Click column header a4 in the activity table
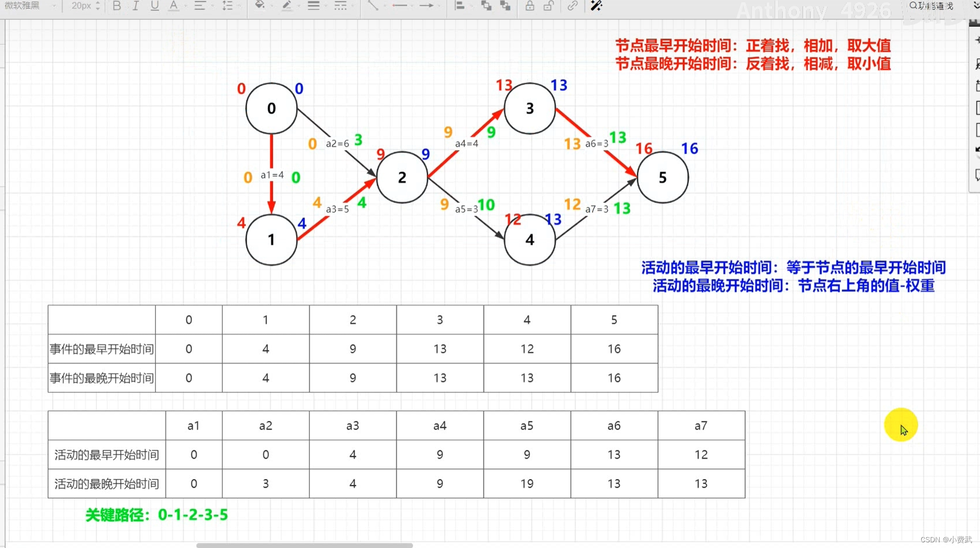 click(x=440, y=426)
